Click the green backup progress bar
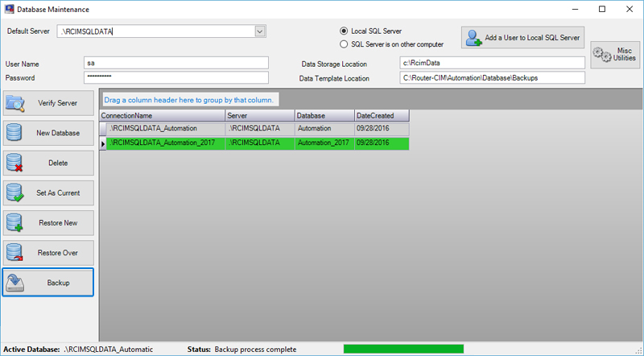The image size is (644, 356). tap(403, 350)
